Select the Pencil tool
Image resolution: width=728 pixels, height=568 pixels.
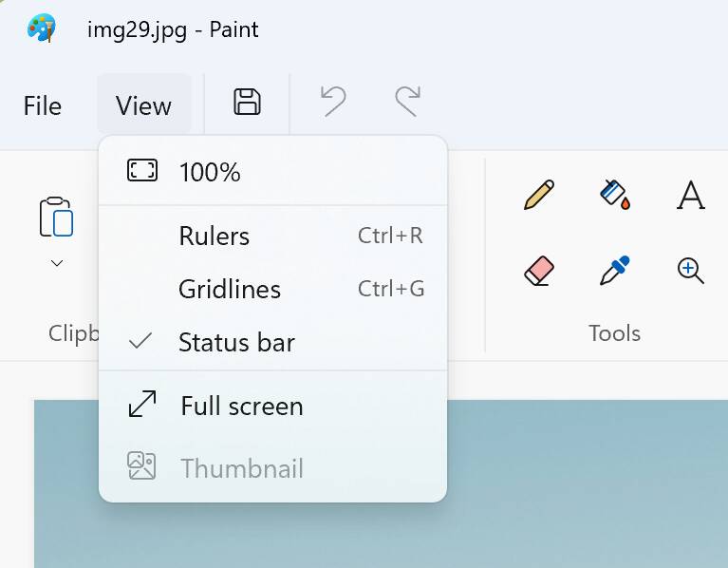point(538,196)
